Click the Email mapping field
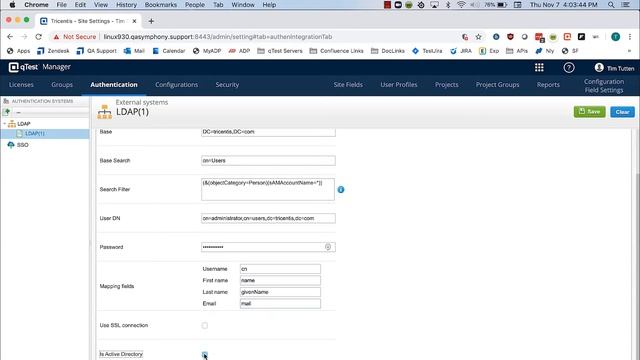The image size is (640, 360). (x=280, y=303)
